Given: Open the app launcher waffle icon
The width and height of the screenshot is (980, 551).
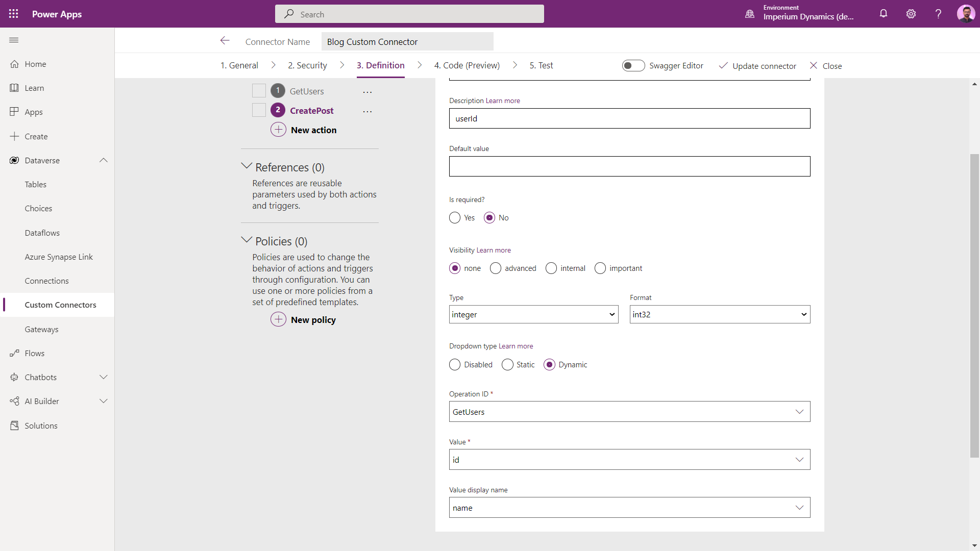Looking at the screenshot, I should (x=14, y=14).
